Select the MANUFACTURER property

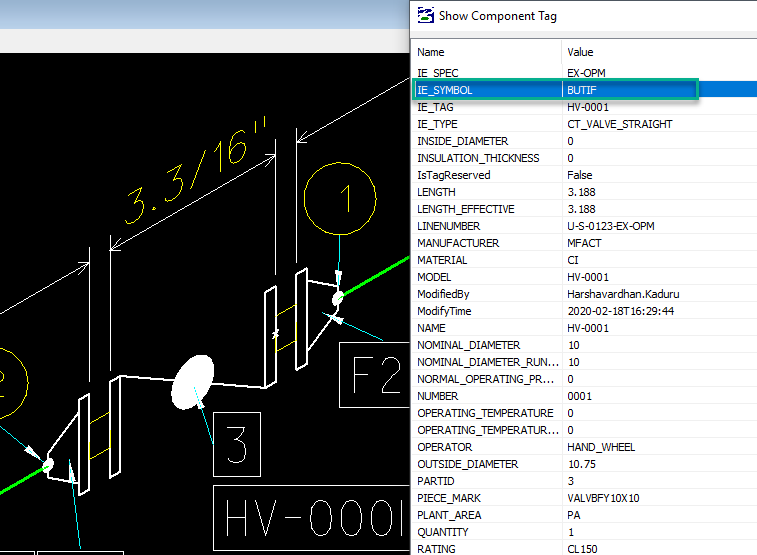pos(458,243)
